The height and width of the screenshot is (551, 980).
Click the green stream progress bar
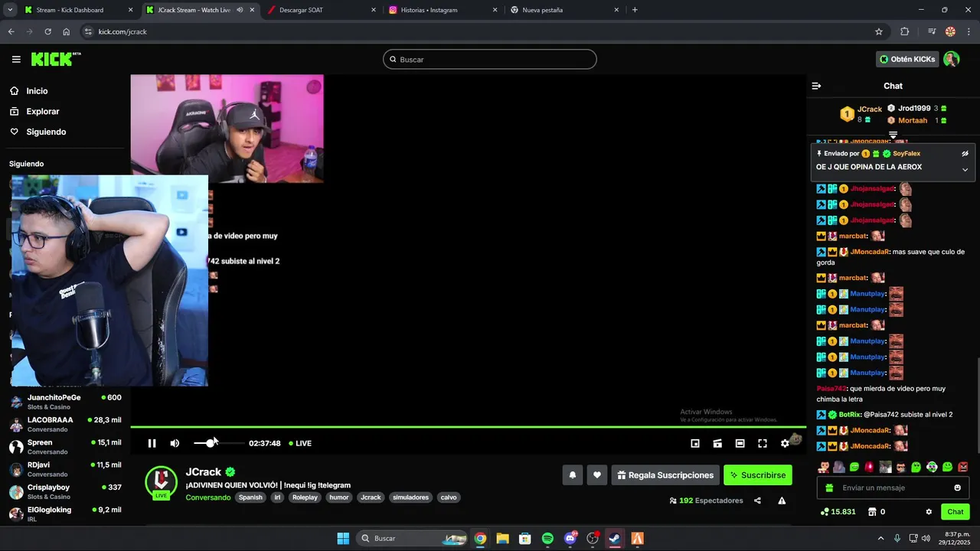point(468,427)
